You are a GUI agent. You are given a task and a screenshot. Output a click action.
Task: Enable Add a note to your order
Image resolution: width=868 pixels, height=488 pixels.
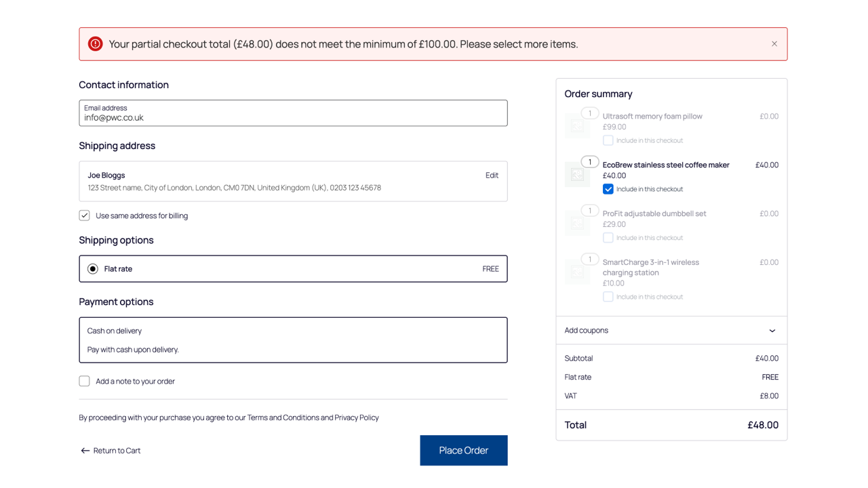click(84, 381)
